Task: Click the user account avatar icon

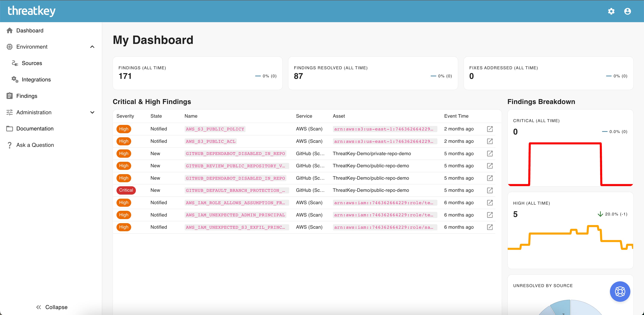Action: coord(627,11)
